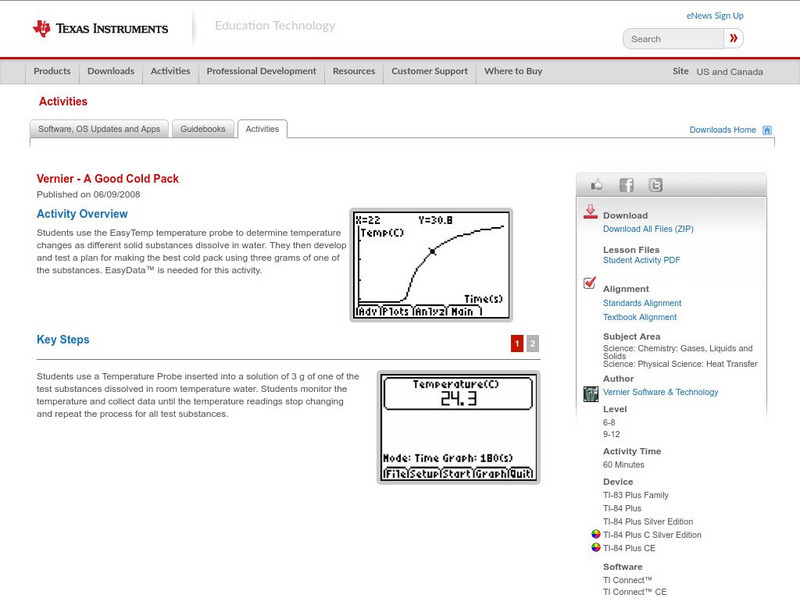This screenshot has width=800, height=598.
Task: Open the Textbook Alignment link
Action: pyautogui.click(x=640, y=317)
